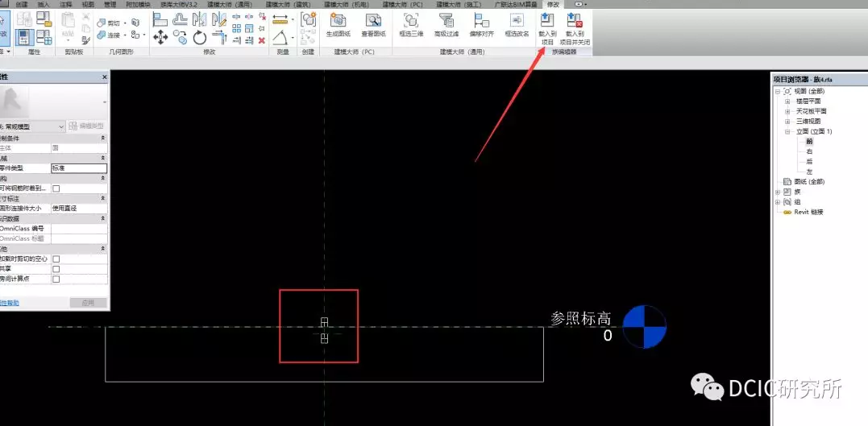Click the 零件类型 value field 标准
868x426 pixels.
click(x=79, y=168)
